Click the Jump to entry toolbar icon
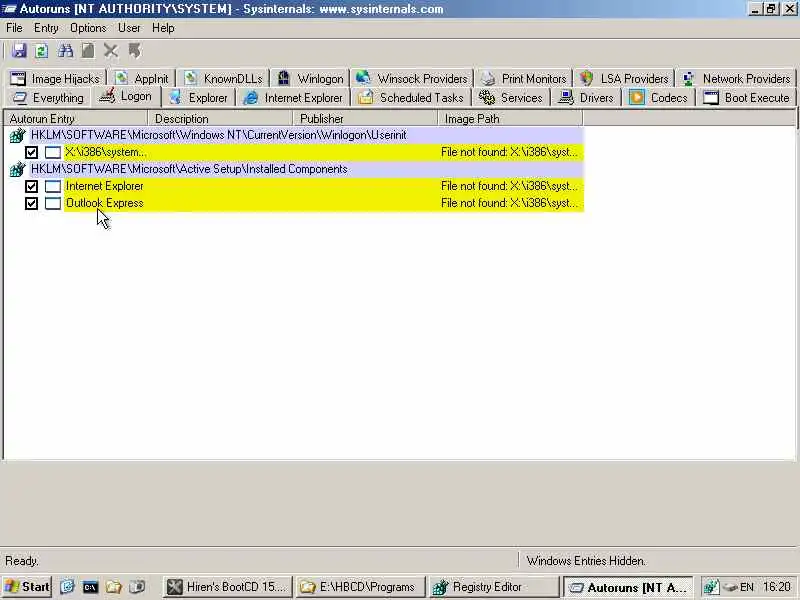 point(135,51)
